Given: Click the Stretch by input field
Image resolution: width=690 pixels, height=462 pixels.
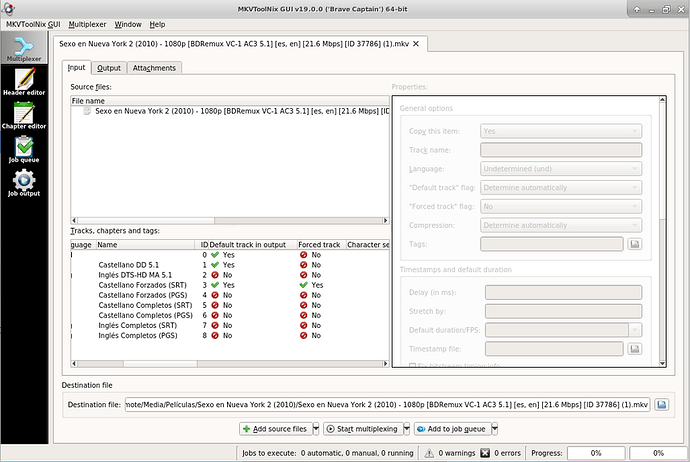Looking at the screenshot, I should click(x=563, y=311).
